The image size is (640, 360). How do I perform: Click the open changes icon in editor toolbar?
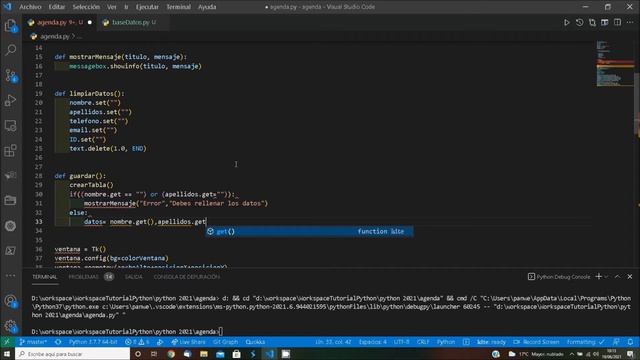tap(592, 22)
